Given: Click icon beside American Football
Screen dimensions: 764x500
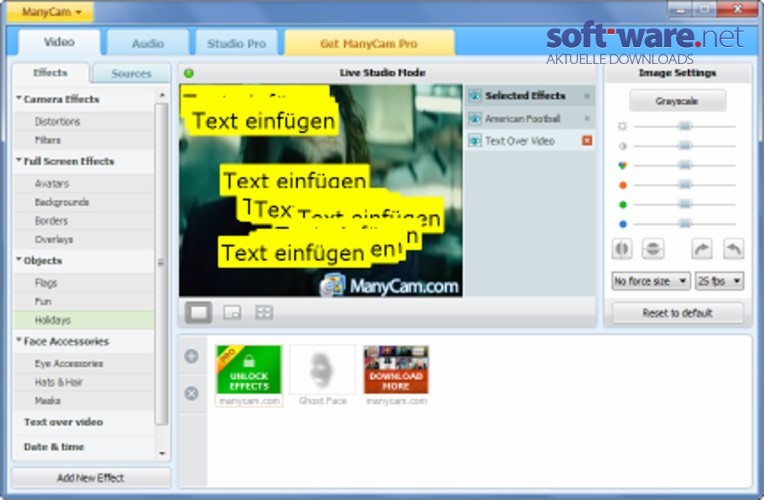Looking at the screenshot, I should tap(475, 118).
